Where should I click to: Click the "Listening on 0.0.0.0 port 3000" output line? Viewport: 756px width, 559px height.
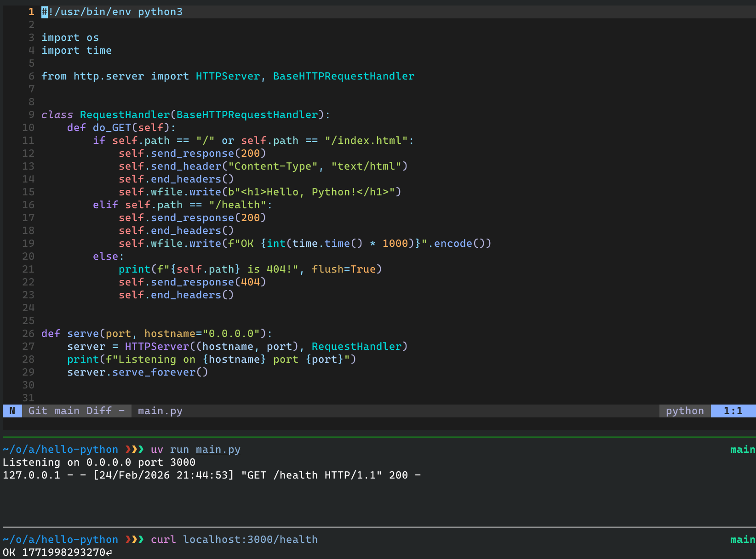tap(99, 462)
